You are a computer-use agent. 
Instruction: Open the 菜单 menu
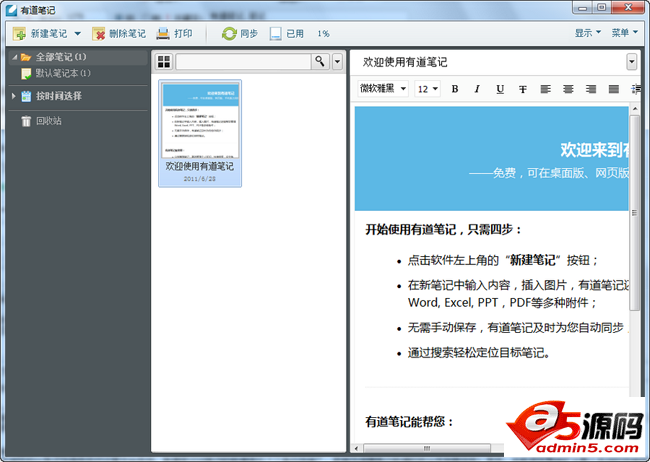coord(624,33)
